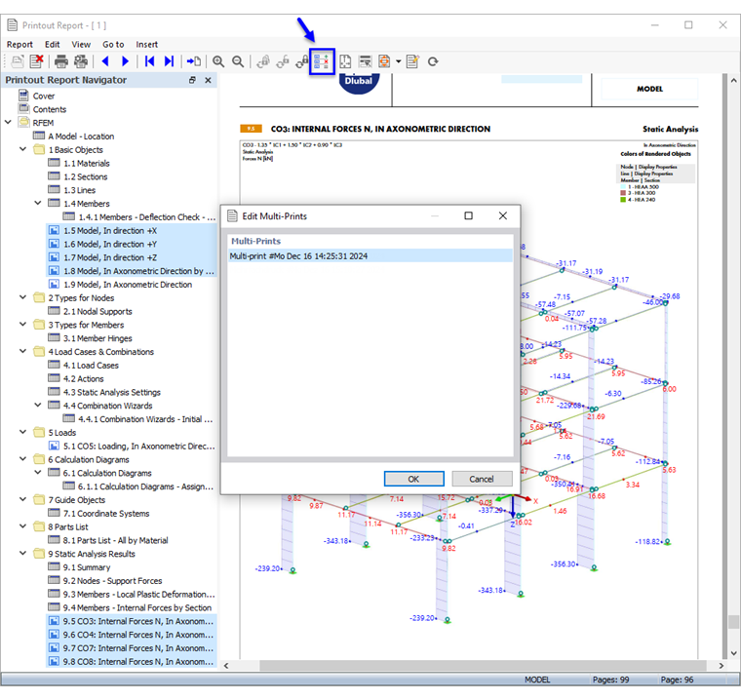Select 7.1 Coordinate Systems entry
Screen dimensions: 741x700
pos(106,514)
